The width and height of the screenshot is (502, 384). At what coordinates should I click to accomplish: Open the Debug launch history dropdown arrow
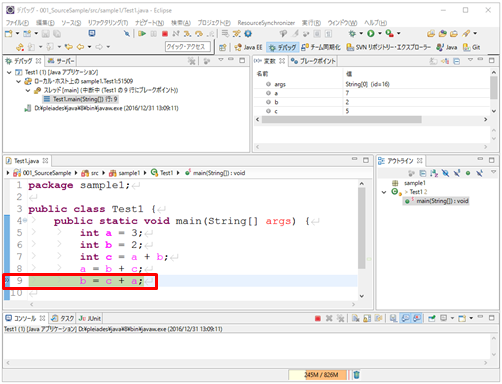361,33
